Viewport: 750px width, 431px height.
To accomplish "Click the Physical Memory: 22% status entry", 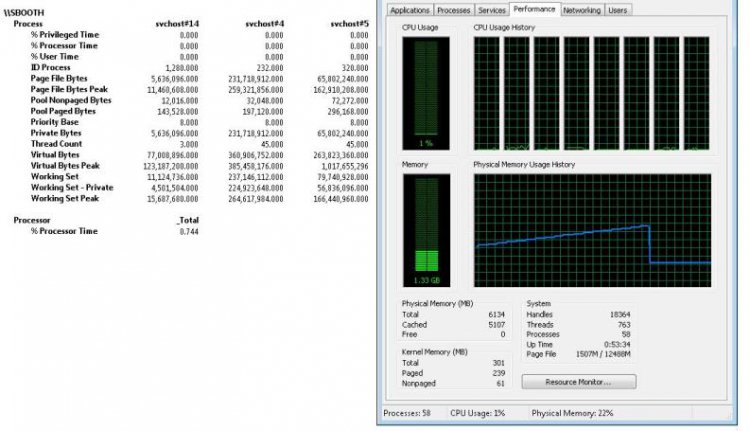I will coord(572,413).
